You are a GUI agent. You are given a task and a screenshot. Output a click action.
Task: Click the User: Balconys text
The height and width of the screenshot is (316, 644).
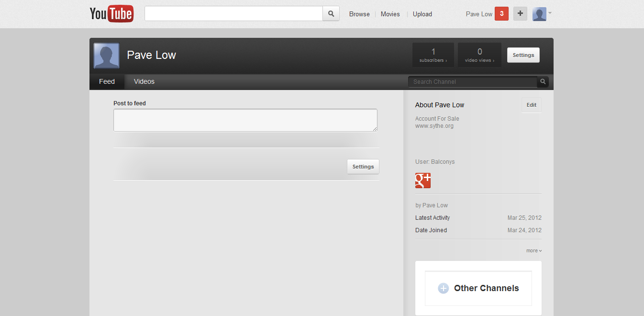435,162
